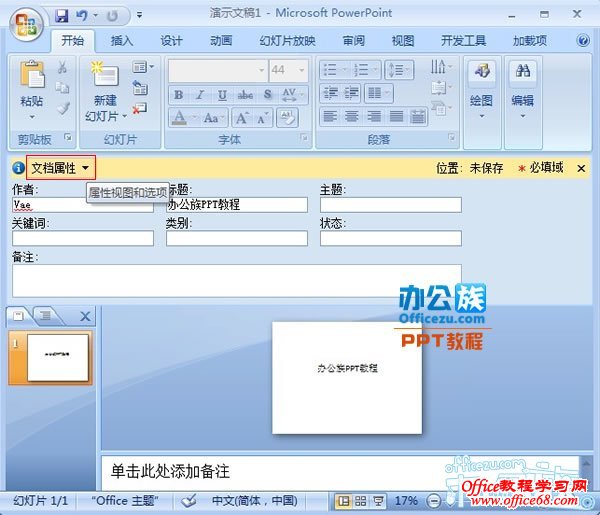Viewport: 600px width, 515px height.
Task: Click the 备注 comments text area
Action: pyautogui.click(x=237, y=281)
